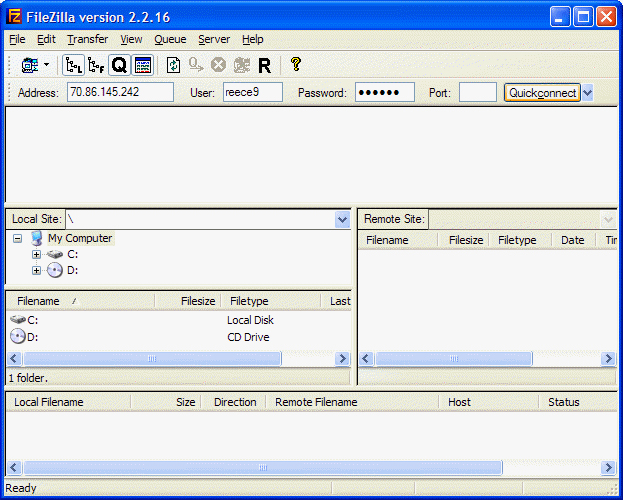Click the Address input field
The width and height of the screenshot is (623, 500).
pos(120,92)
